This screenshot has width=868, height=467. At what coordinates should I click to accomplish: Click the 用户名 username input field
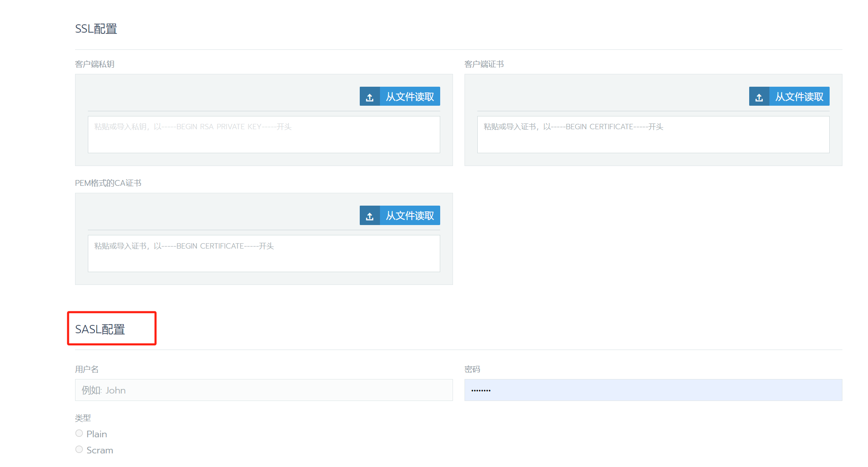click(264, 390)
